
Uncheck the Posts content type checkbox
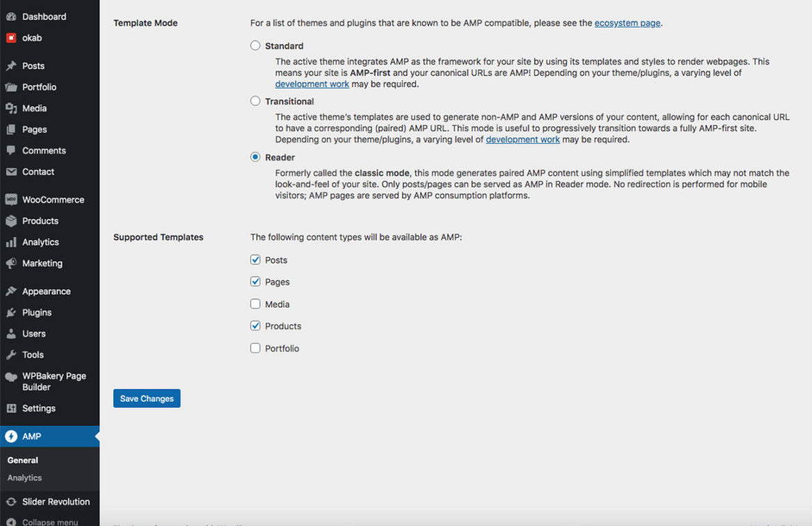[x=255, y=260]
